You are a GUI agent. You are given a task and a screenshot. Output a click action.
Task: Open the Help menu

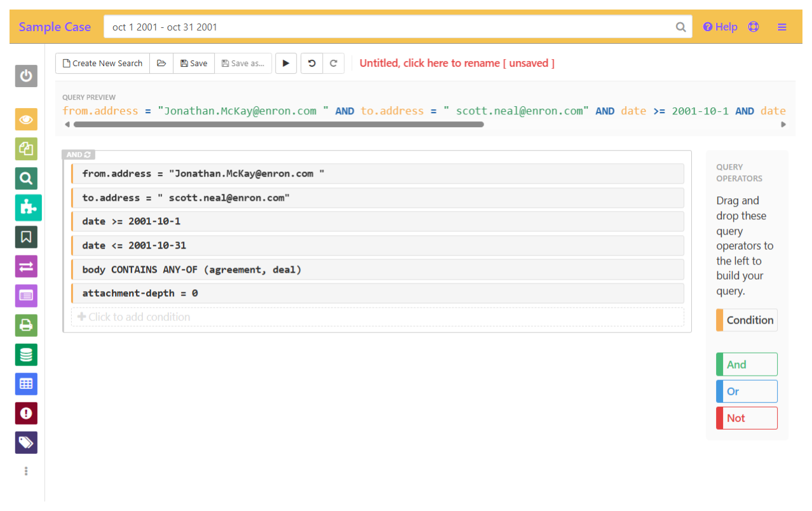(x=720, y=27)
